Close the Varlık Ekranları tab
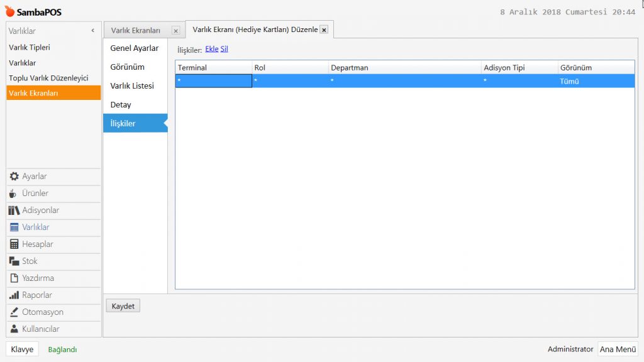This screenshot has width=644, height=362. click(175, 31)
